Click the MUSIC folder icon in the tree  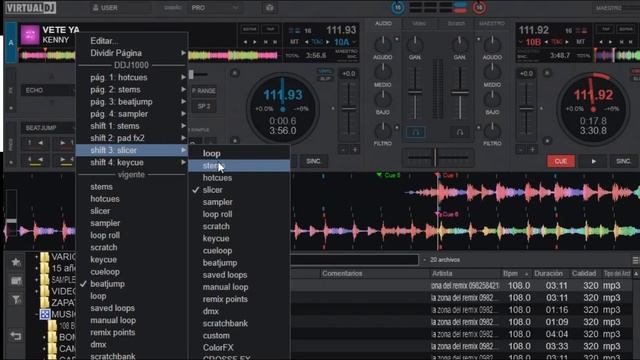click(x=45, y=314)
